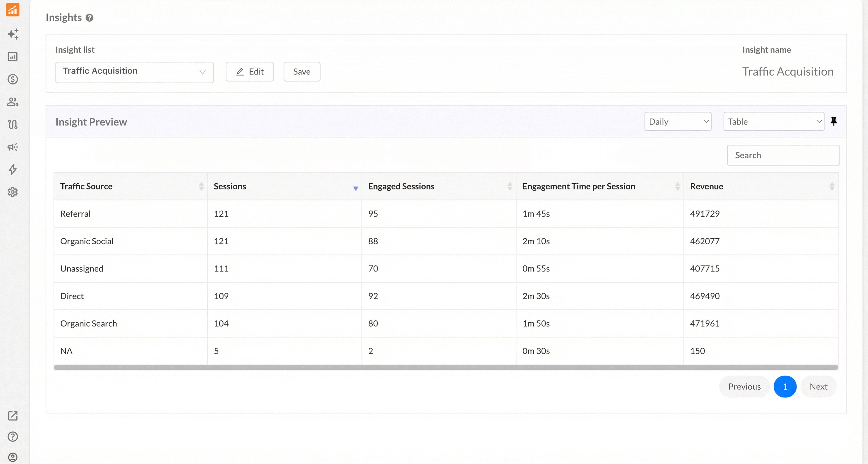Open the revenue dollar sidebar icon
Screen dimensions: 868x464
tap(13, 79)
